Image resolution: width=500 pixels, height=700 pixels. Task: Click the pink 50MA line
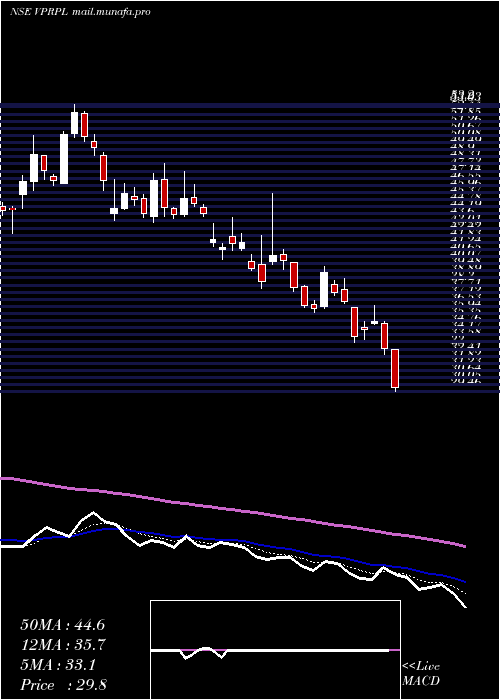pyautogui.click(x=232, y=510)
